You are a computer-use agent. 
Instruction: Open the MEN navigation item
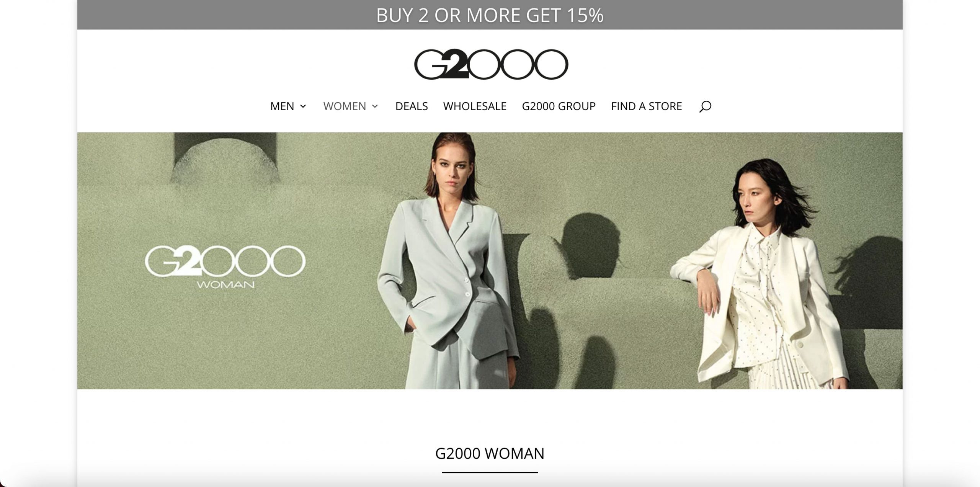click(x=282, y=106)
